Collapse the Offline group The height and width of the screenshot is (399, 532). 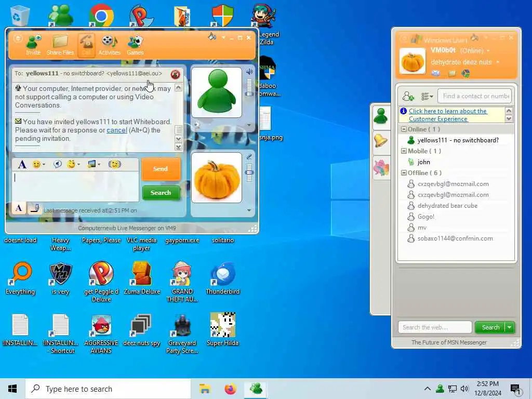(x=404, y=172)
